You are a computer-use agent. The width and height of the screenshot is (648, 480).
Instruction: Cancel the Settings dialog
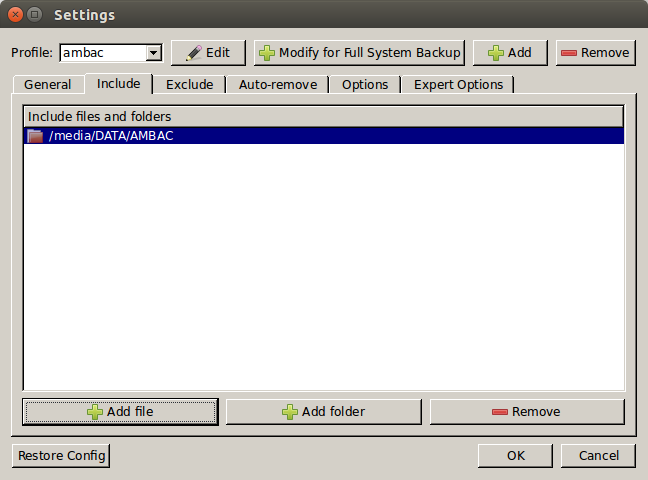(598, 456)
